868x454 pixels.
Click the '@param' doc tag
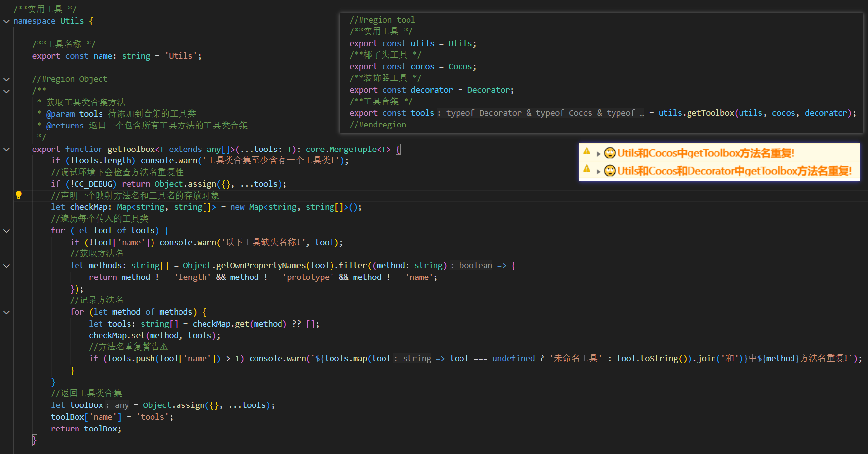[60, 114]
